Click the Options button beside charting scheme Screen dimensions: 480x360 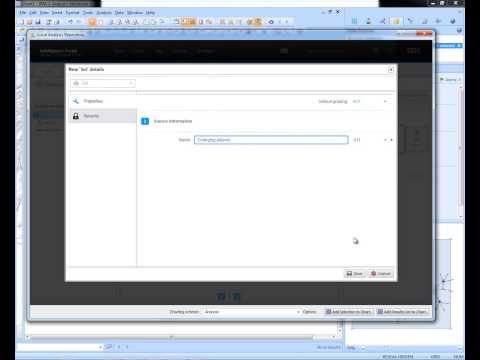pos(310,312)
